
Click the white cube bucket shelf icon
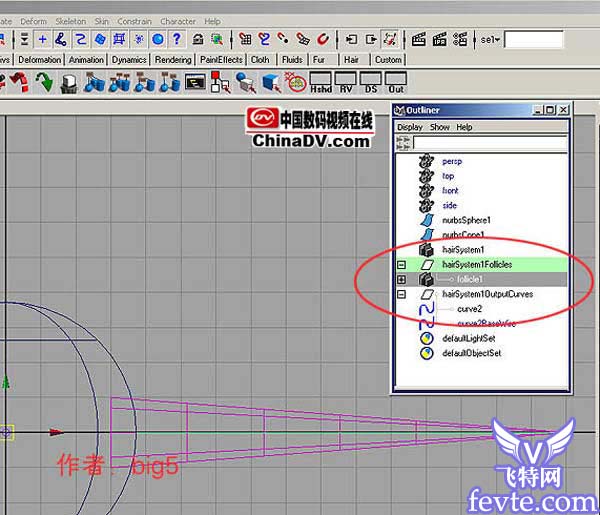[69, 83]
